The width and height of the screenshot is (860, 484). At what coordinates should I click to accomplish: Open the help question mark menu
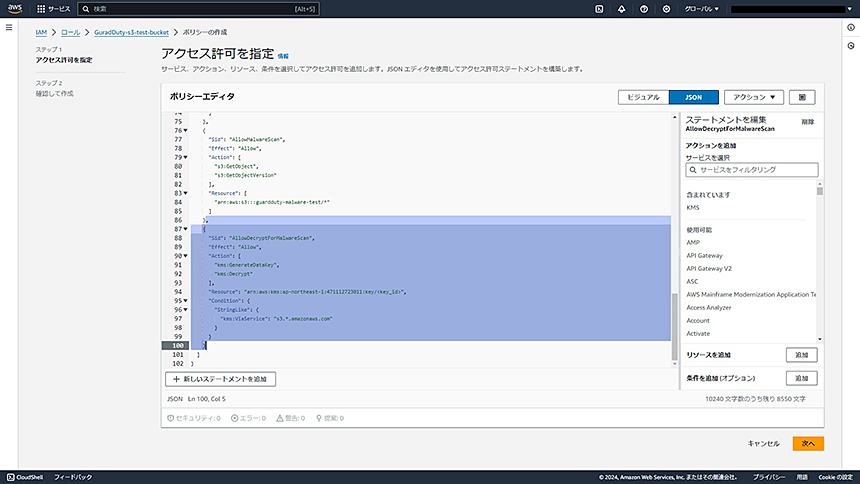pos(644,9)
